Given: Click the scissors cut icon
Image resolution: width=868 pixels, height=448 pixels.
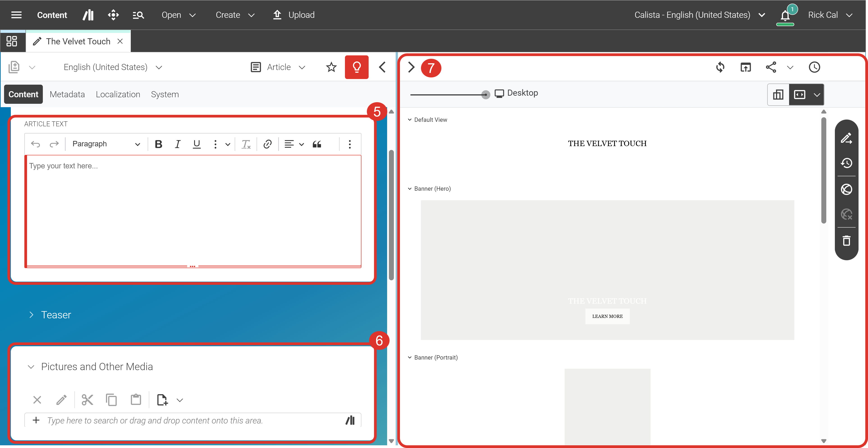Looking at the screenshot, I should 87,400.
